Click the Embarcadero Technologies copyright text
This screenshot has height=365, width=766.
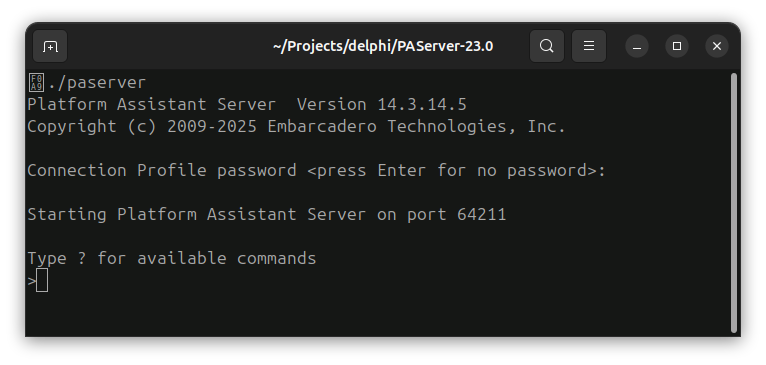417,127
